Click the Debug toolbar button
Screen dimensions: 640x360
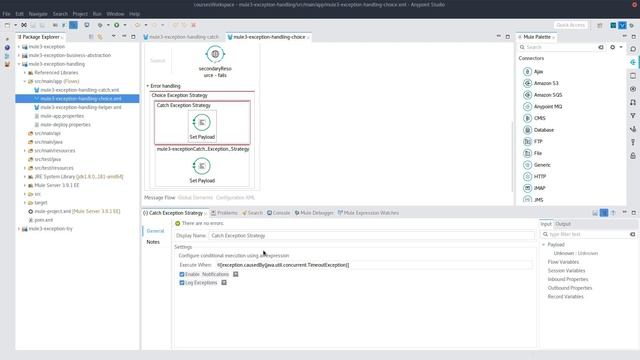[x=100, y=25]
